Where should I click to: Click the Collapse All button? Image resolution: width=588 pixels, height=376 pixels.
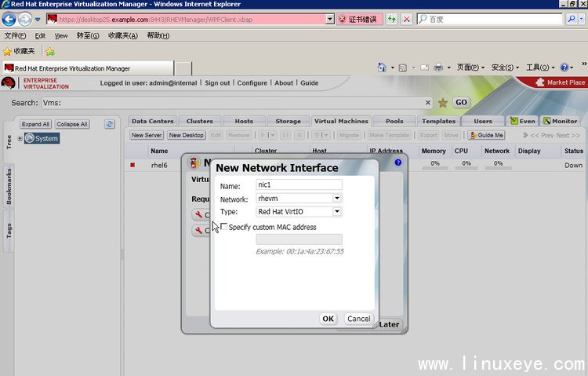coord(72,124)
